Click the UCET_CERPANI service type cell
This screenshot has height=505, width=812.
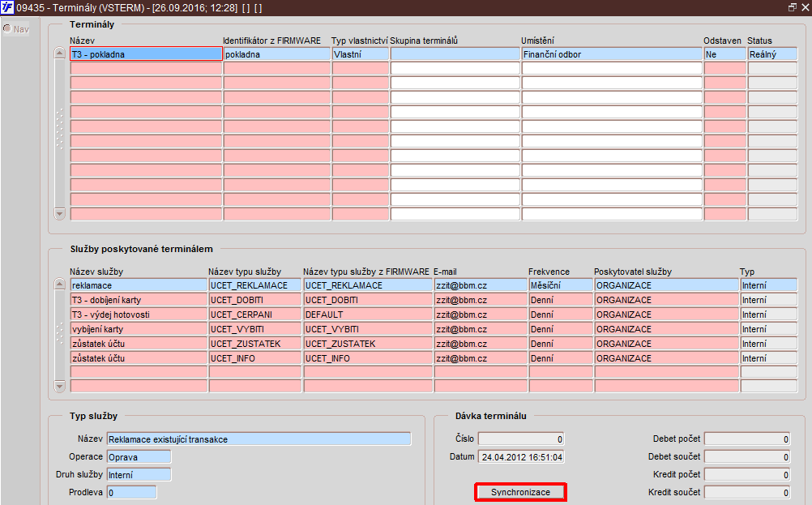(254, 314)
